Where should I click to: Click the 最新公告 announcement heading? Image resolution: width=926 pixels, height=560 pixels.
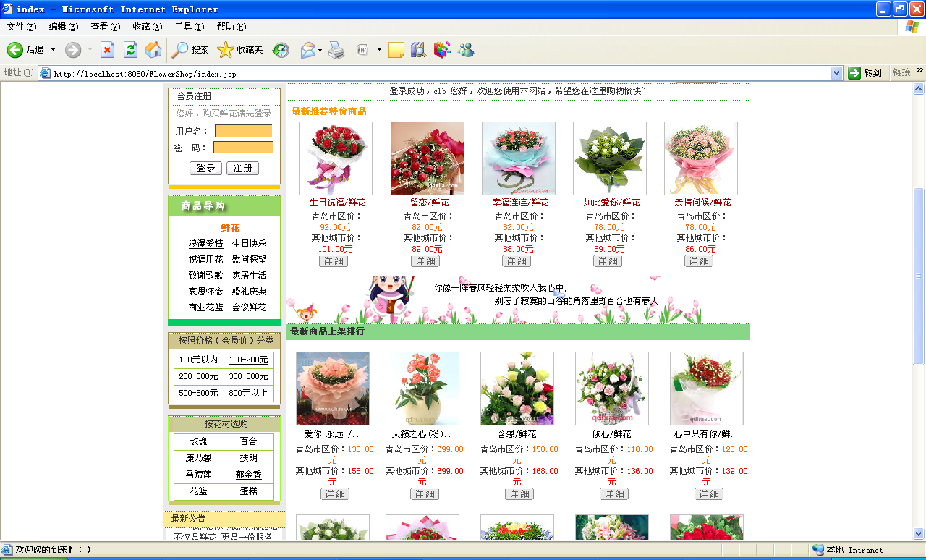(x=188, y=519)
